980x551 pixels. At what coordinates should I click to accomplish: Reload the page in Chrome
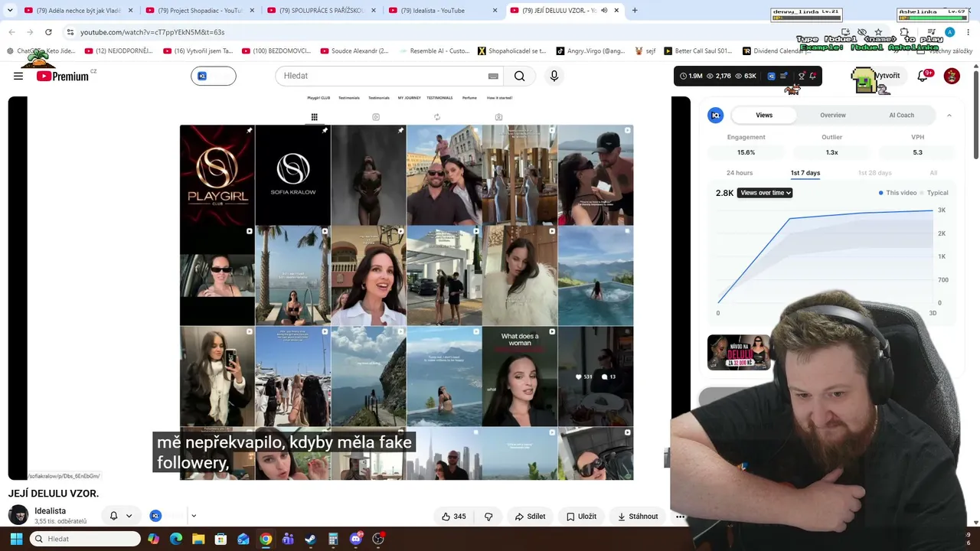click(x=48, y=32)
